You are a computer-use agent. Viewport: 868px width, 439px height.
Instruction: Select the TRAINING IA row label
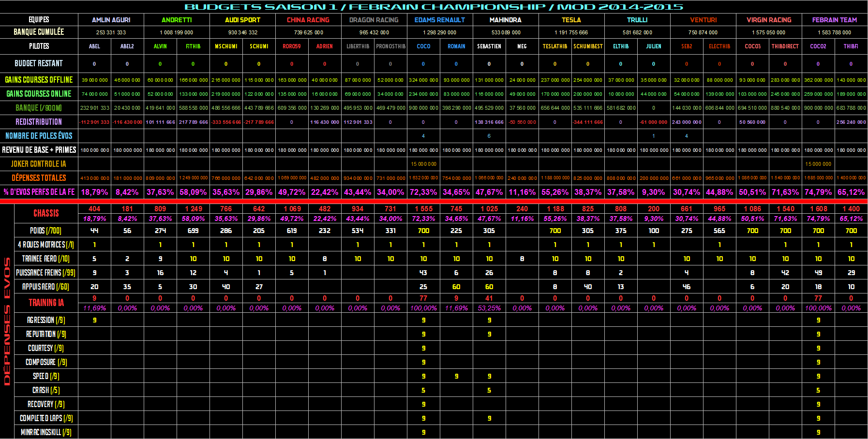[46, 303]
